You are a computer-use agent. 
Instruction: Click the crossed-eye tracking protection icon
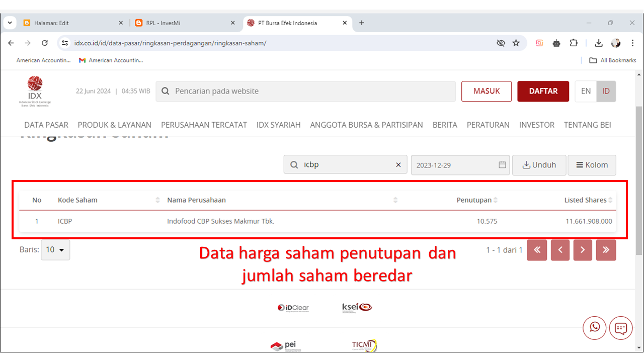click(501, 43)
